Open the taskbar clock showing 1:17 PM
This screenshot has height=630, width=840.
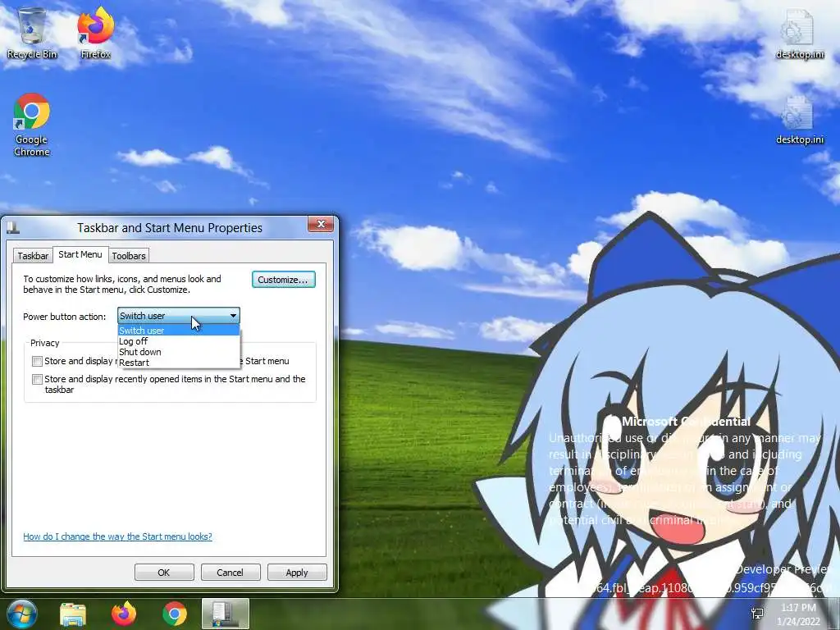798,614
